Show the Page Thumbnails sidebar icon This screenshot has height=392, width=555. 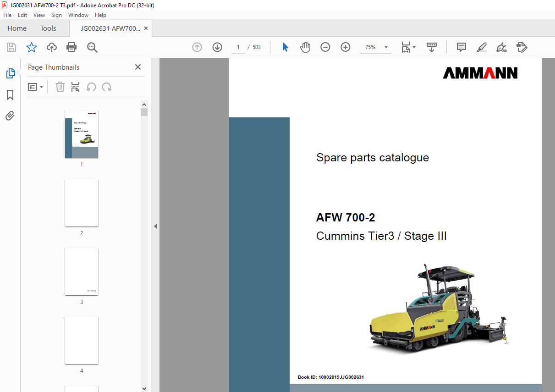[10, 73]
